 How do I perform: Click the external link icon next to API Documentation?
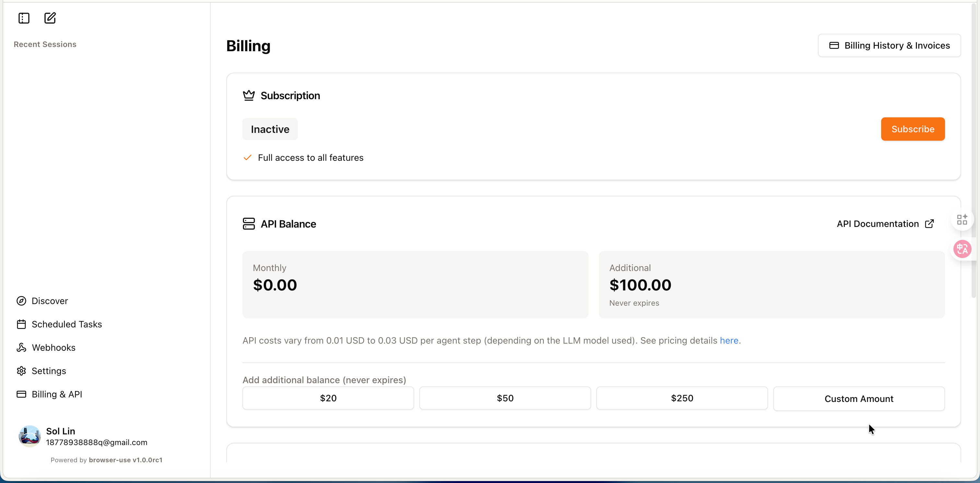(929, 223)
